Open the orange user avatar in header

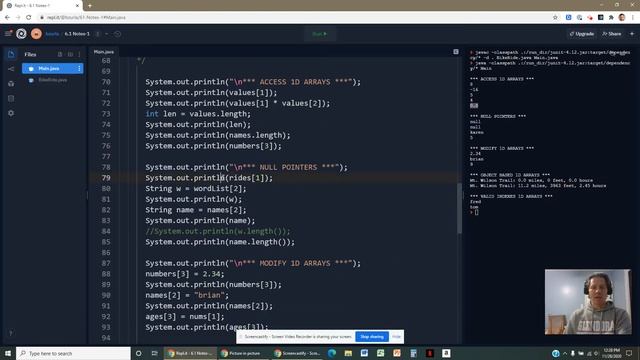pos(36,34)
